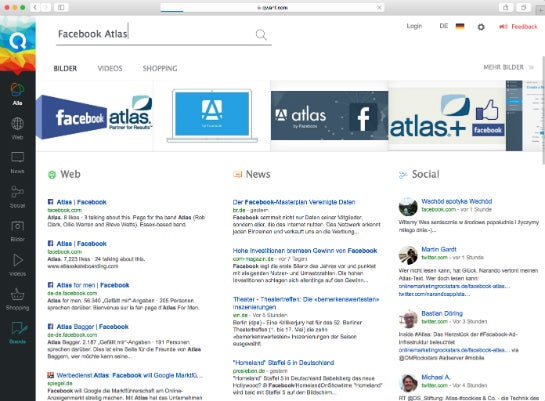The width and height of the screenshot is (545, 401).
Task: Open Atlas Bagger | Facebook result
Action: (92, 327)
